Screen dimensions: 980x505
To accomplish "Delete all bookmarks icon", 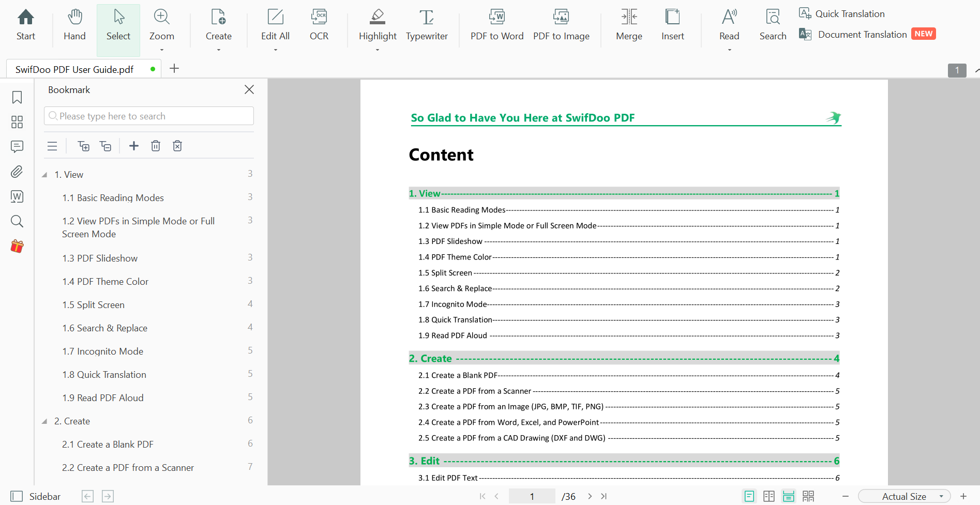I will click(x=177, y=146).
